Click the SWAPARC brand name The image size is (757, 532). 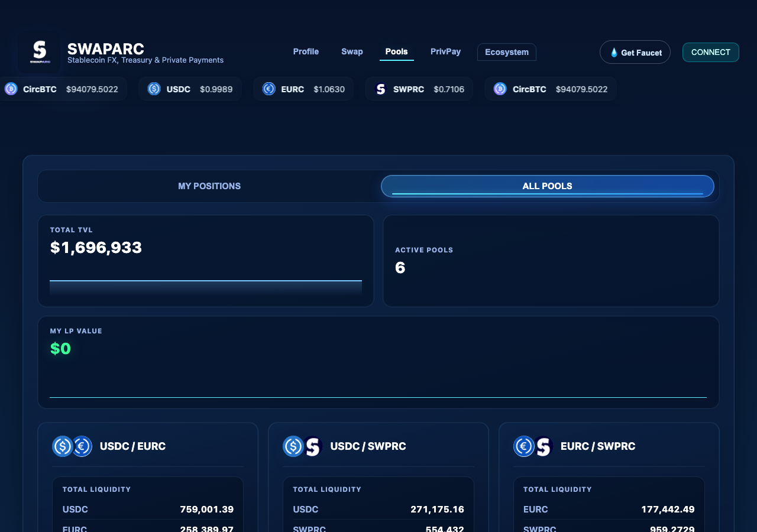point(106,48)
